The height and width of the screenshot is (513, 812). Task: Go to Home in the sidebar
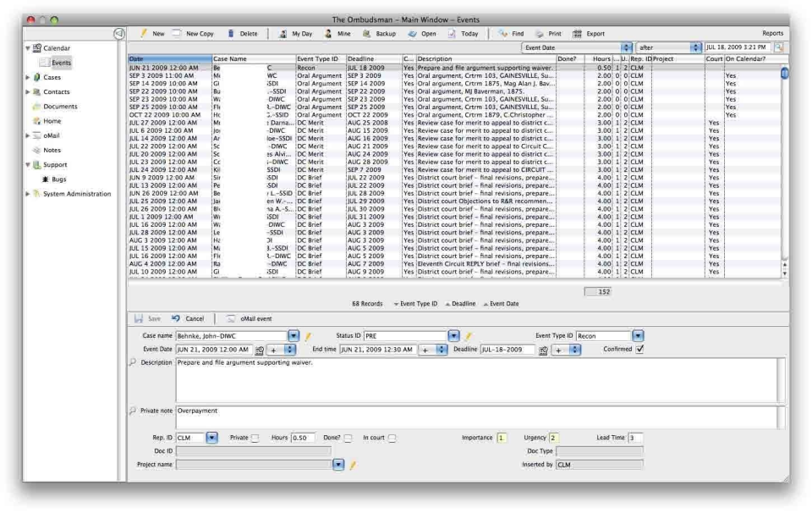(52, 121)
